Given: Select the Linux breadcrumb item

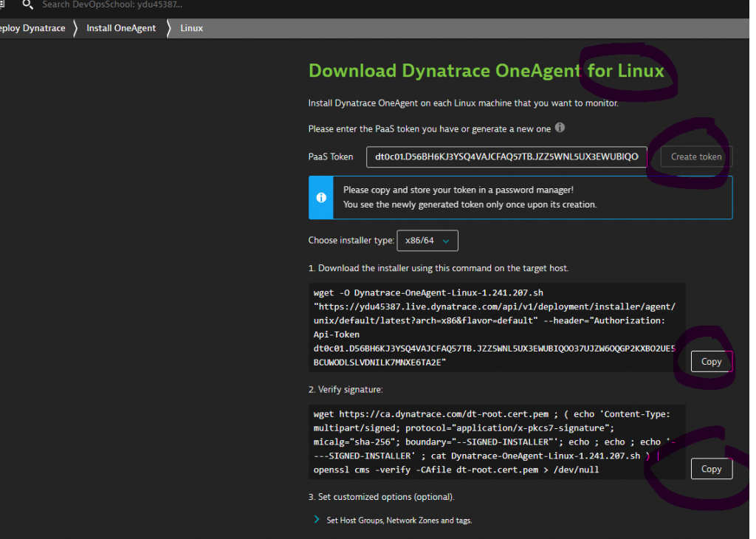Looking at the screenshot, I should coord(191,28).
